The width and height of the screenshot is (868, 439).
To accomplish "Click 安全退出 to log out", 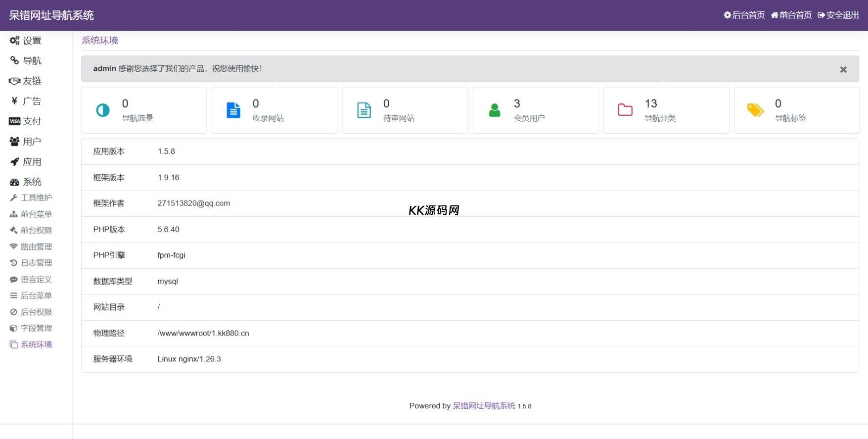I will pyautogui.click(x=838, y=15).
